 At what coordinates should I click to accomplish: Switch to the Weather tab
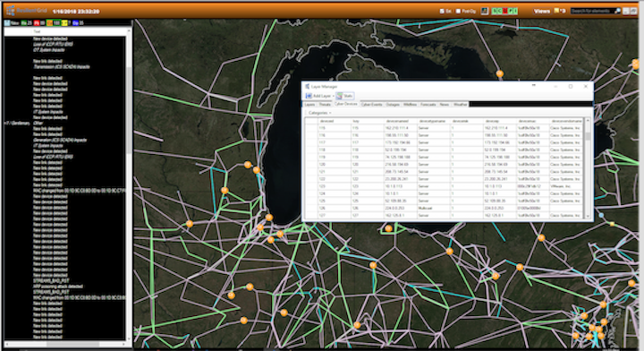(x=461, y=105)
